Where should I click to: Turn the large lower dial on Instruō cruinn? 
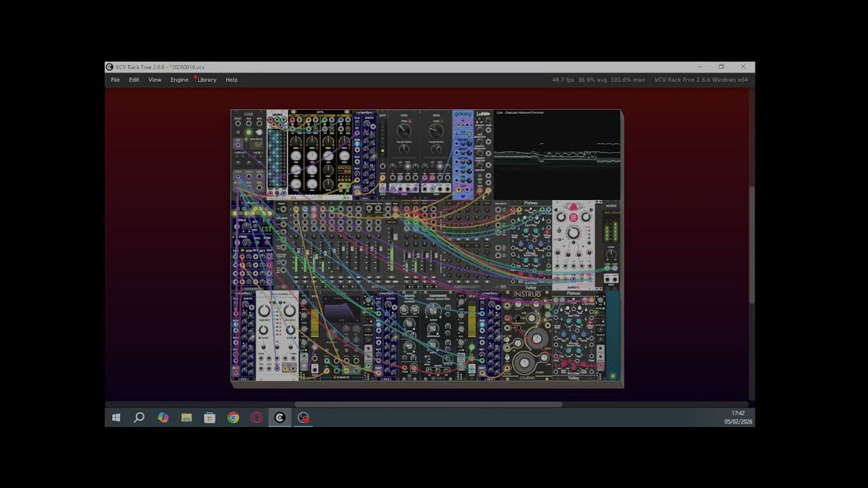(x=525, y=362)
